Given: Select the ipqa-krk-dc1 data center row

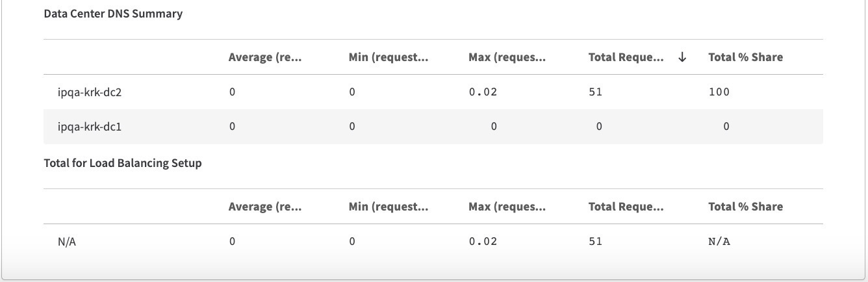Looking at the screenshot, I should (x=90, y=127).
